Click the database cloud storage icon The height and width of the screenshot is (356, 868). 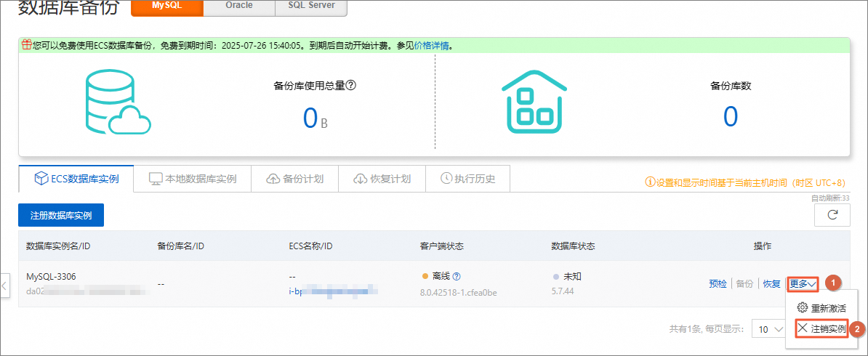[x=118, y=102]
